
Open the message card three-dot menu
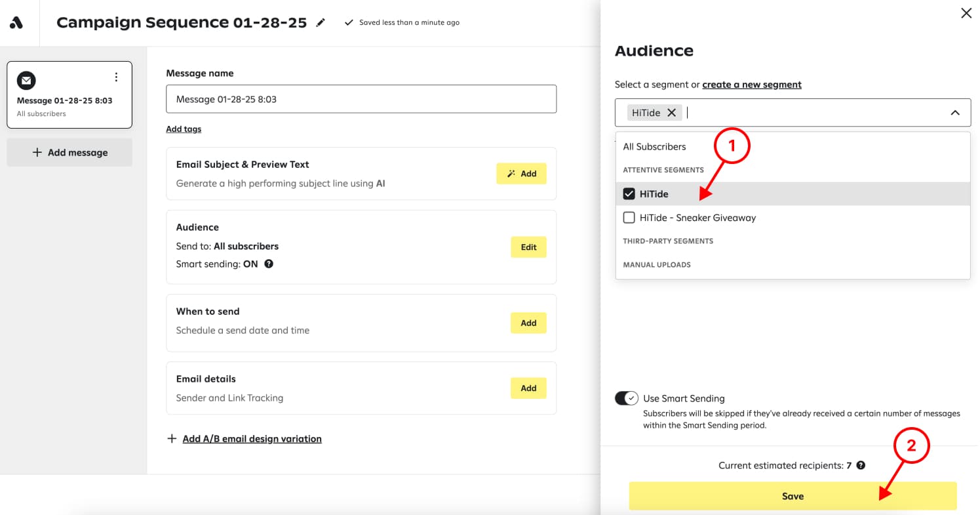click(x=116, y=77)
